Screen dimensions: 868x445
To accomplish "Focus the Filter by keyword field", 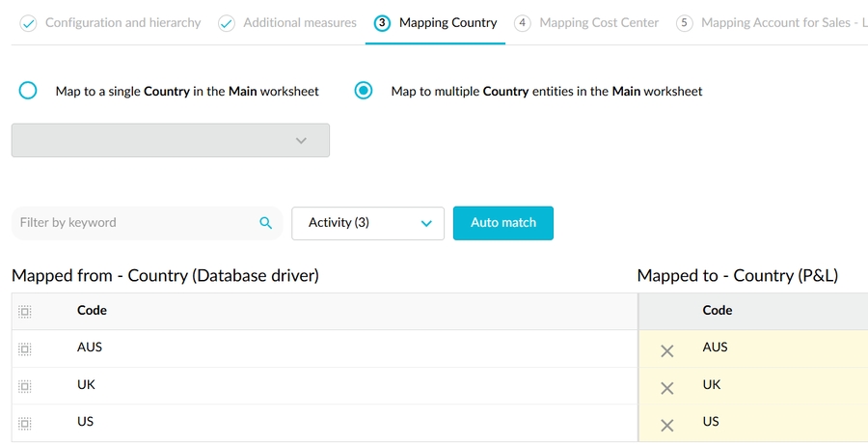I will (135, 223).
